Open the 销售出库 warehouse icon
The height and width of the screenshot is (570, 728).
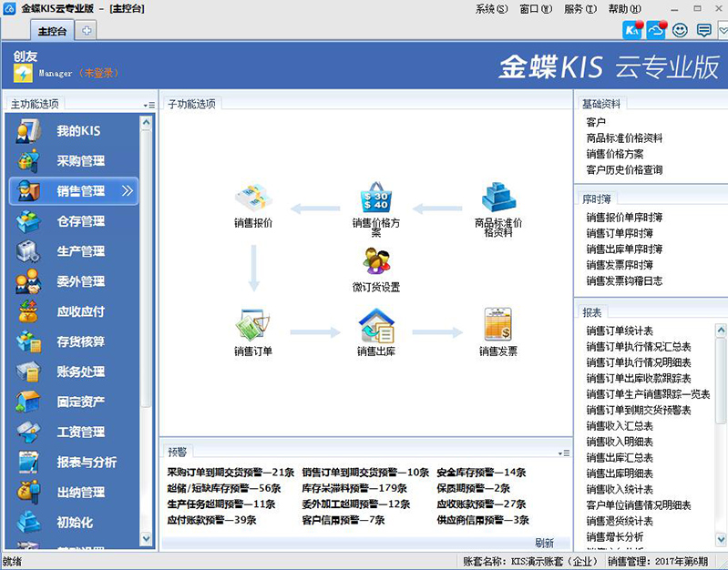[x=375, y=325]
